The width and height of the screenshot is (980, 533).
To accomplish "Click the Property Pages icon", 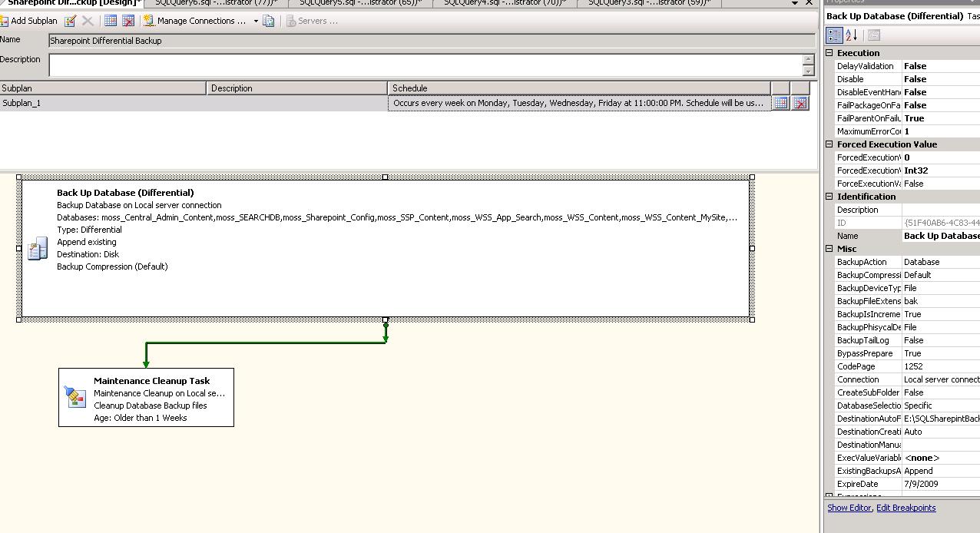I will [874, 35].
